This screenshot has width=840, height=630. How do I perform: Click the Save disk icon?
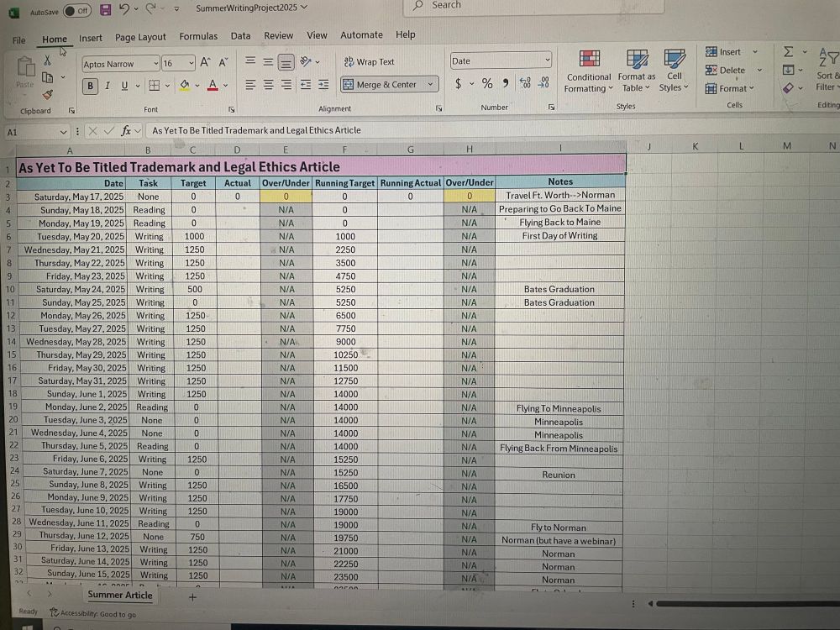[106, 9]
